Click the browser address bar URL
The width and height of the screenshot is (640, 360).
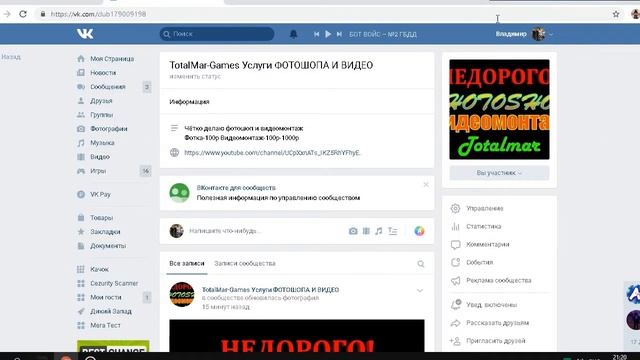pyautogui.click(x=98, y=14)
